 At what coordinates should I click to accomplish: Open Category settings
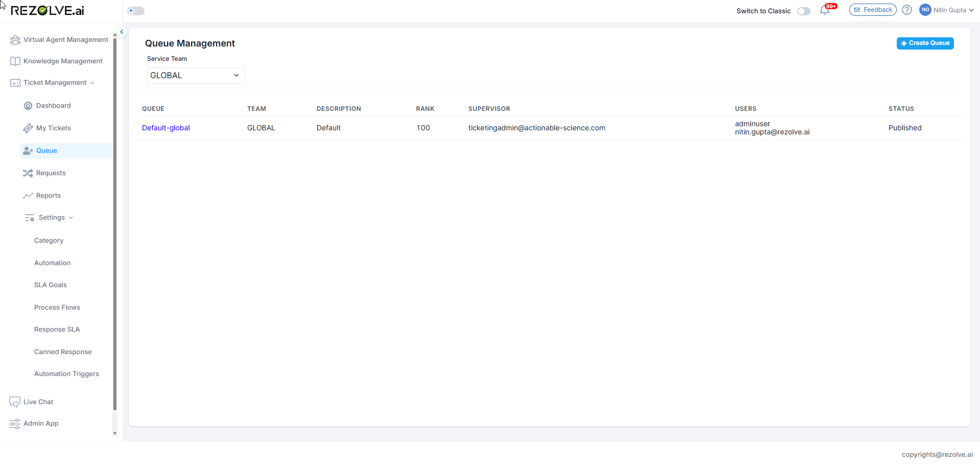point(49,241)
